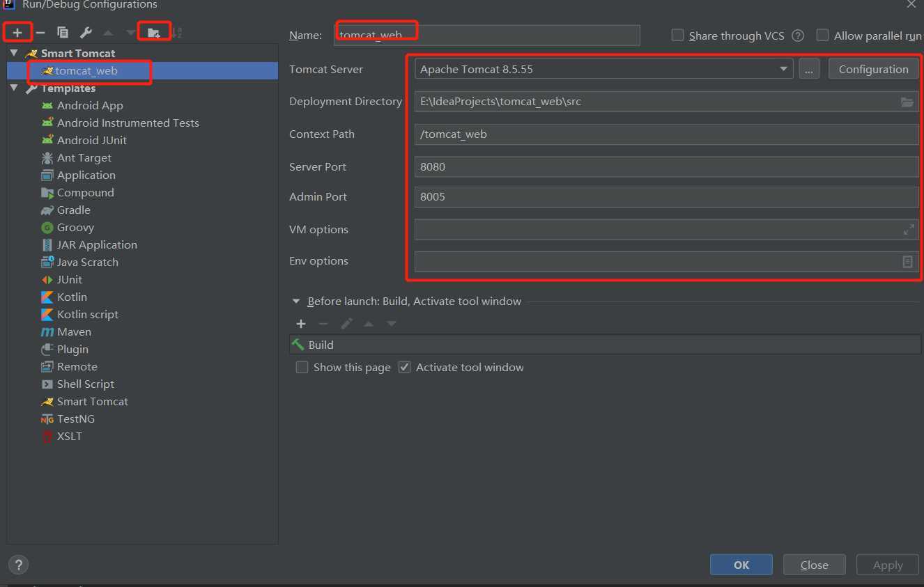Copy the selected configuration

pos(63,33)
